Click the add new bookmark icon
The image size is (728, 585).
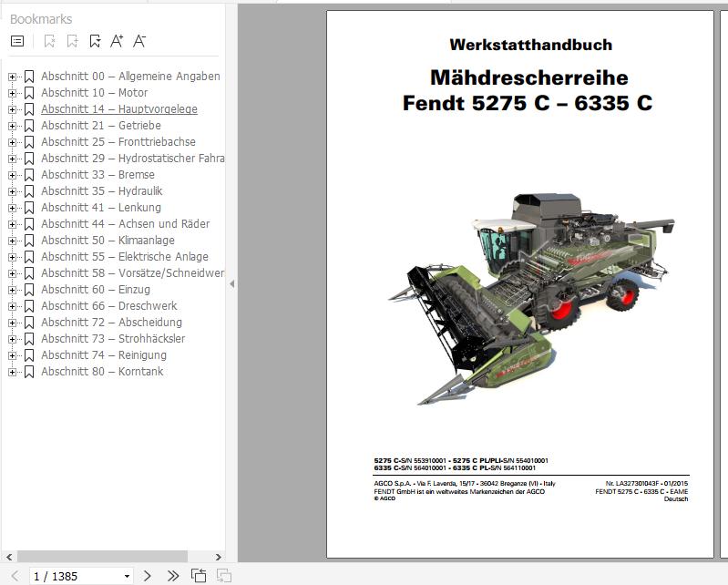click(x=72, y=41)
